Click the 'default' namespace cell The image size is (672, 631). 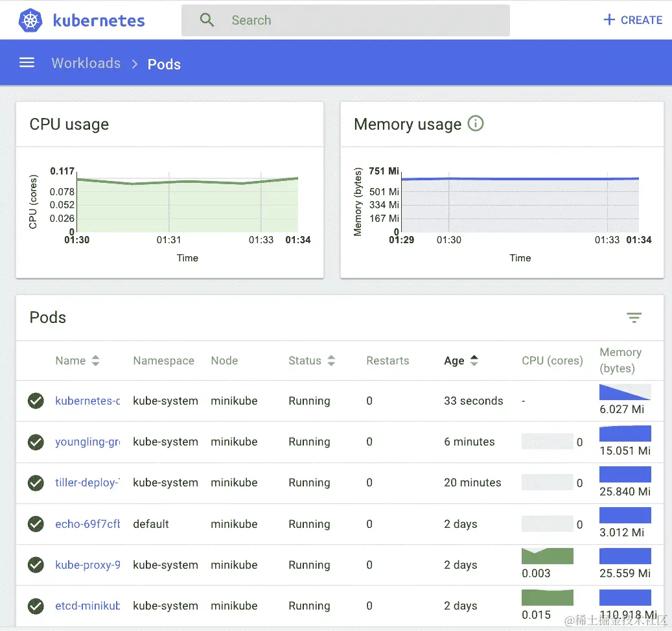(x=151, y=524)
